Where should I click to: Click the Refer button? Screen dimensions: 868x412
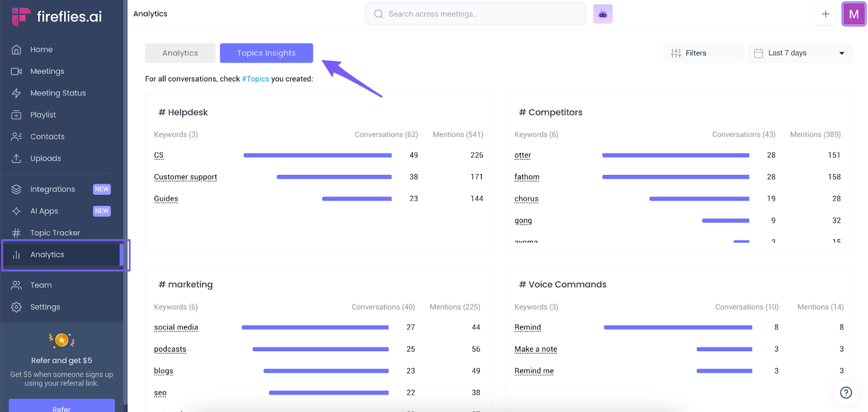[62, 405]
